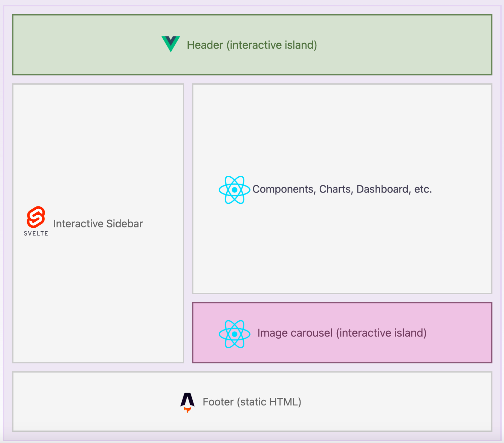
Task: Click the word etc. in main panel
Action: click(x=423, y=189)
